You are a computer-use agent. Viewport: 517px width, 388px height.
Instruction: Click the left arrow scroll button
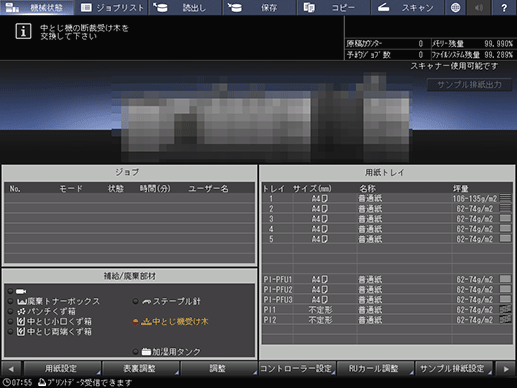tap(11, 369)
